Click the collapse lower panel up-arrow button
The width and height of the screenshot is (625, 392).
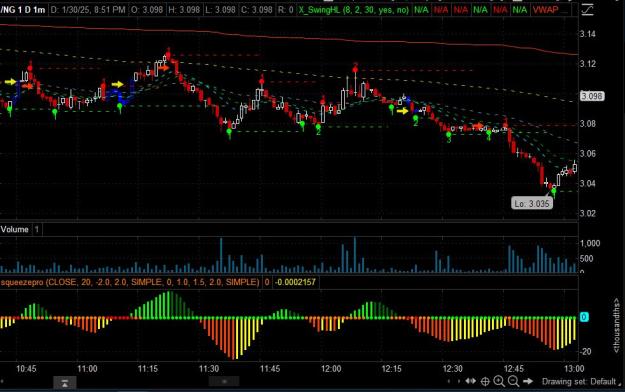pyautogui.click(x=65, y=383)
